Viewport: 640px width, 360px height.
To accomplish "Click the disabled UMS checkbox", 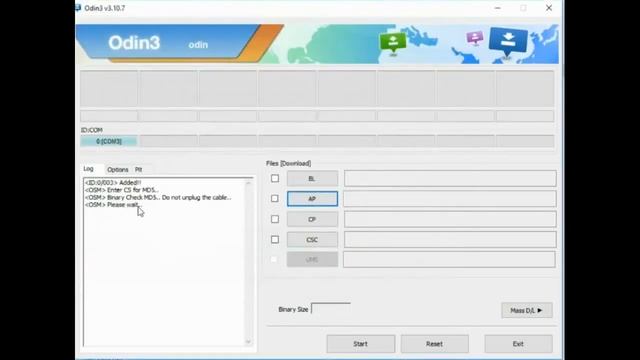I will 274,259.
